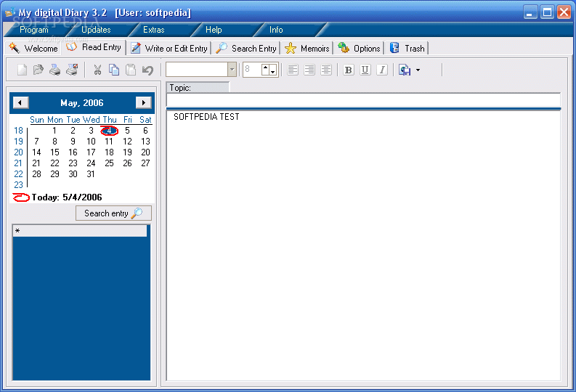
Task: Click the Trash tab bin icon
Action: (x=394, y=48)
